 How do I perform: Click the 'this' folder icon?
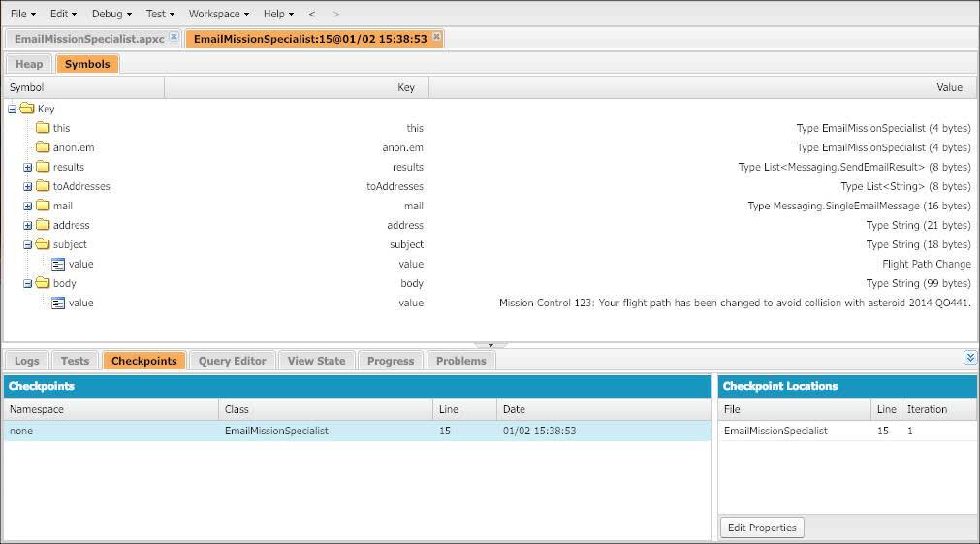click(43, 128)
